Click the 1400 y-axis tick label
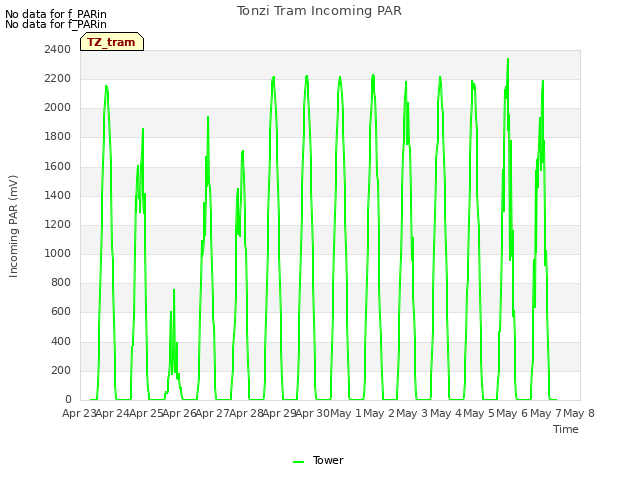This screenshot has width=640, height=480. tap(58, 196)
